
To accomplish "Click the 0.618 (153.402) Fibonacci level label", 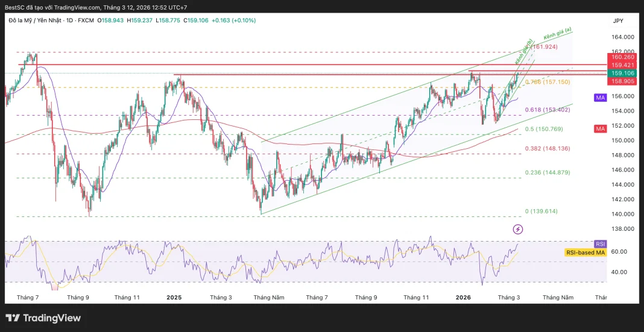I will (548, 110).
